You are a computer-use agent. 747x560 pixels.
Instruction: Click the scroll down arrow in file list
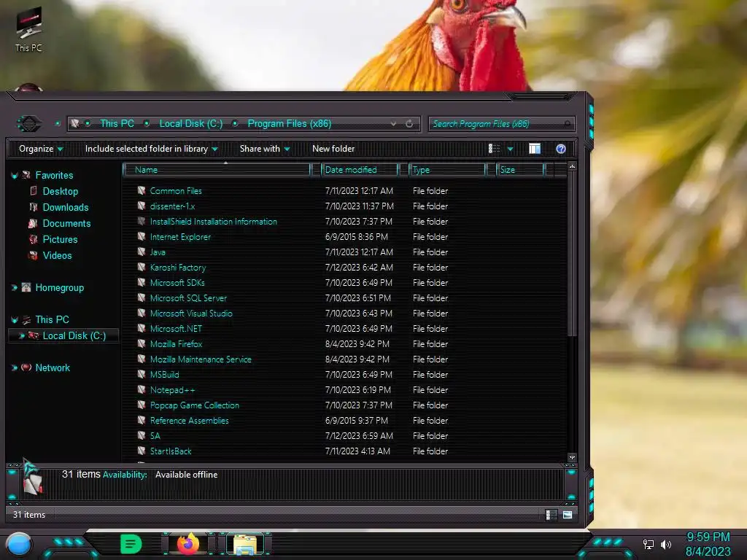click(572, 458)
